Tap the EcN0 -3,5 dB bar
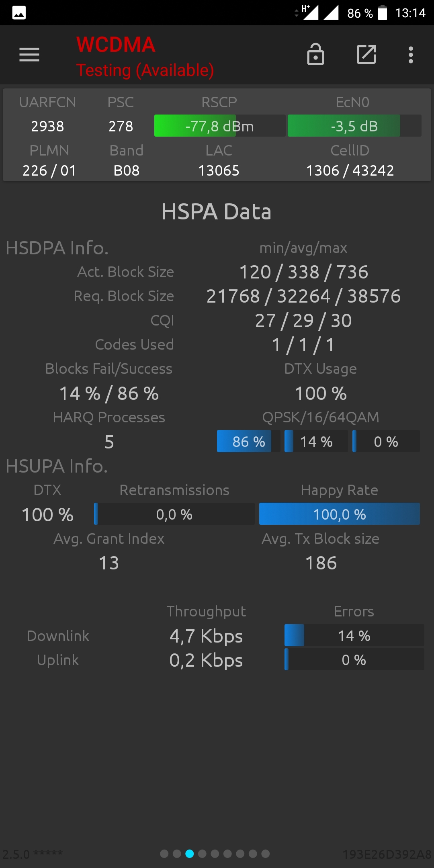Image resolution: width=434 pixels, height=868 pixels. (354, 126)
